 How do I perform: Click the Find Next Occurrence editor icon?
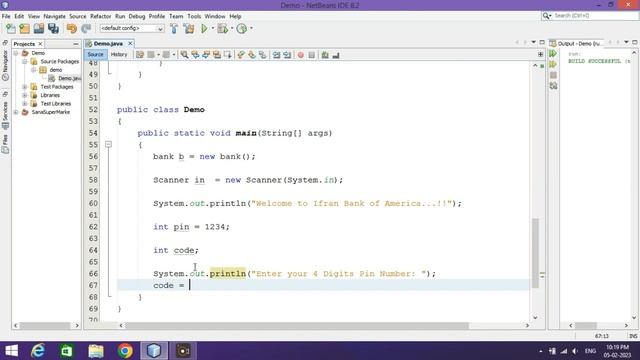[206, 55]
